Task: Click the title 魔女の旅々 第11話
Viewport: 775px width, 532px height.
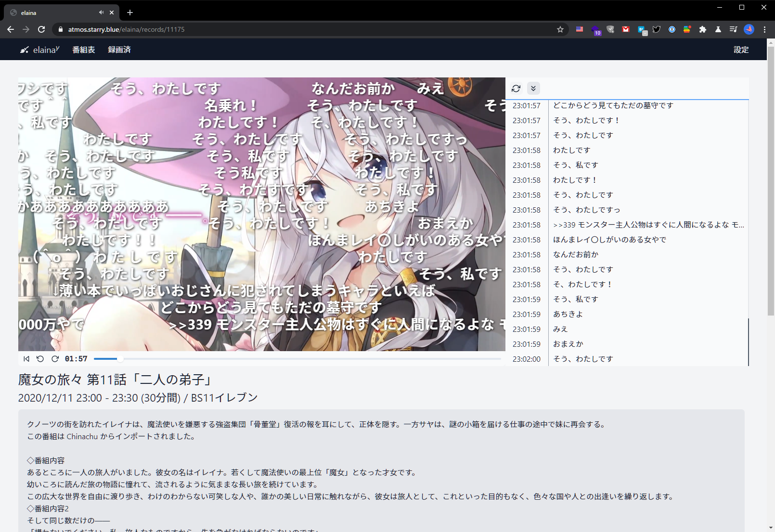Action: click(x=116, y=380)
